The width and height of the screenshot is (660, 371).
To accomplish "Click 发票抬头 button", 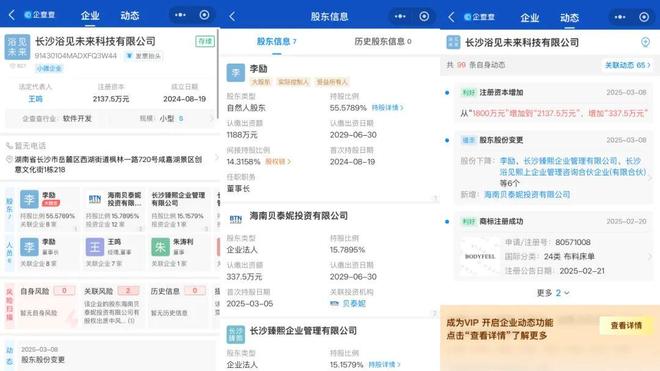I will 144,56.
